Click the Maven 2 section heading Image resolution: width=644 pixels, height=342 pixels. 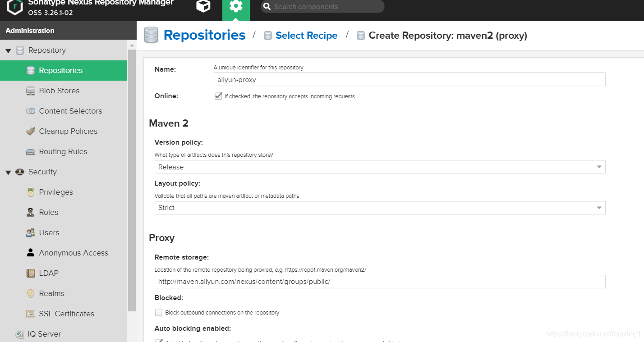(169, 123)
